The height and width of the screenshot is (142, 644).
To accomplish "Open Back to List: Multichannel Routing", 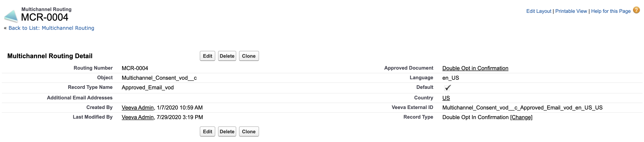I will [51, 28].
